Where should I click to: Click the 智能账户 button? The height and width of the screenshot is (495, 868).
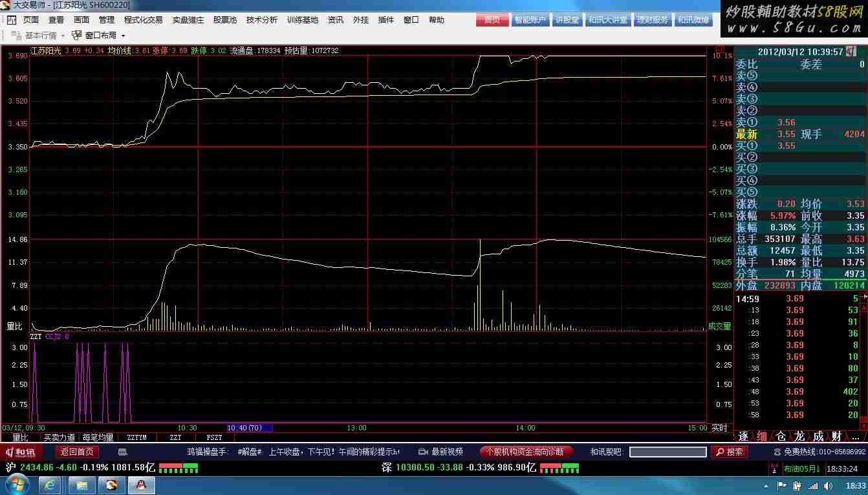coord(530,20)
